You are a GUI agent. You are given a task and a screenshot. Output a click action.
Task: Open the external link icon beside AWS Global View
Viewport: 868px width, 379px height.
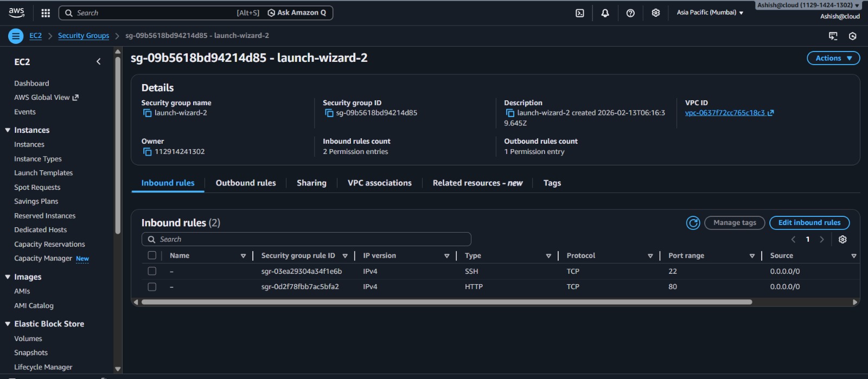click(x=75, y=98)
